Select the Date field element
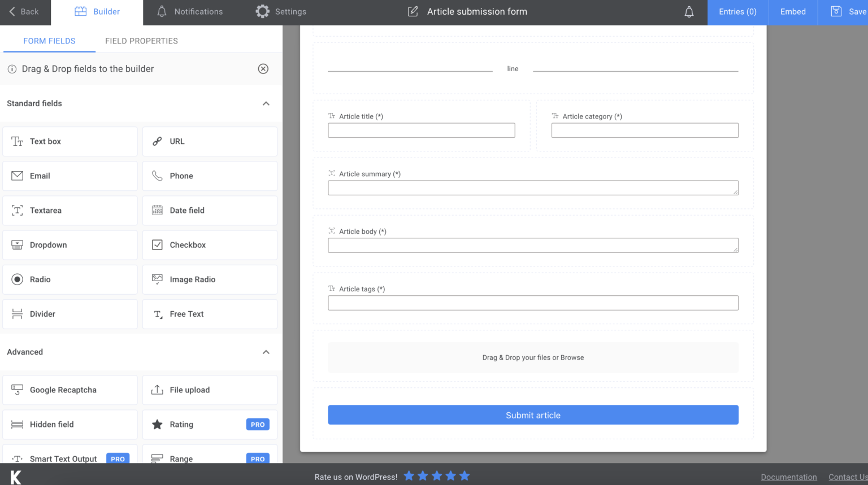This screenshot has height=485, width=868. click(x=210, y=210)
